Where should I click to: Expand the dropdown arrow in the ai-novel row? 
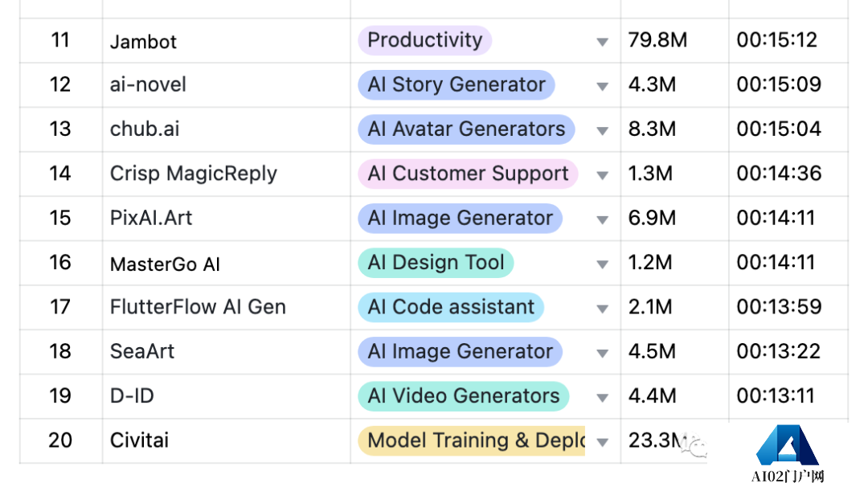tap(602, 86)
